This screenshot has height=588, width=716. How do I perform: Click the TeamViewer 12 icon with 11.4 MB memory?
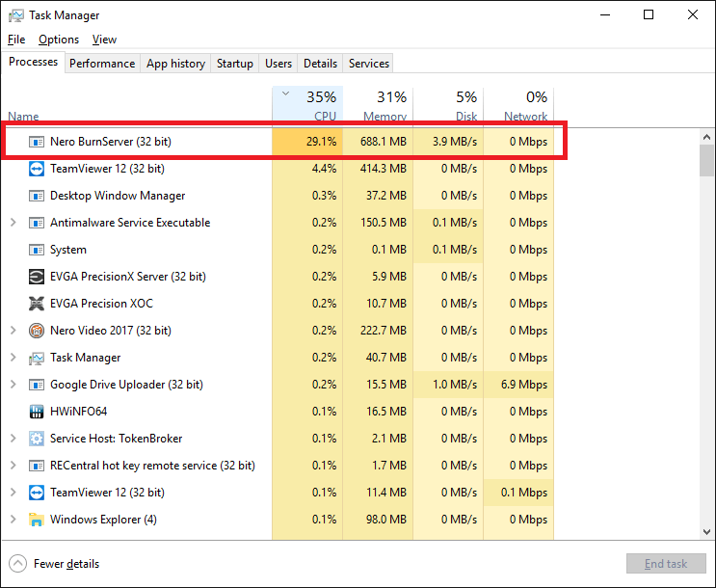coord(37,493)
